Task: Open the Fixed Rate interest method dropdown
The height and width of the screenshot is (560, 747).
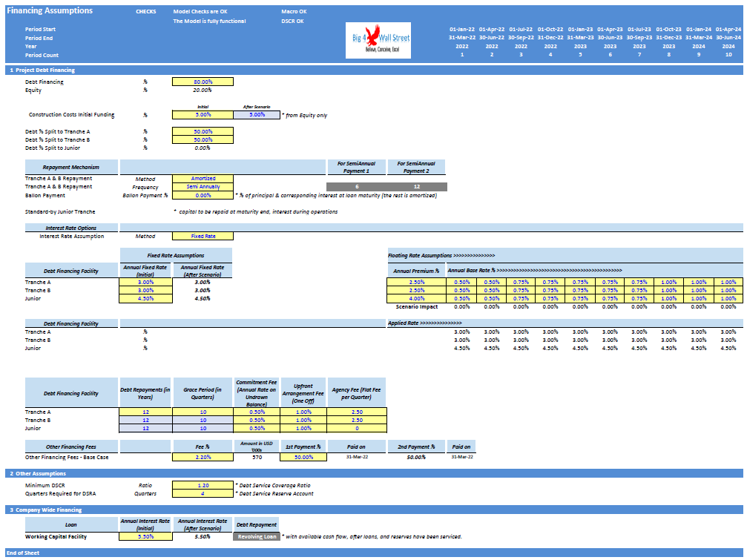Action: point(203,236)
